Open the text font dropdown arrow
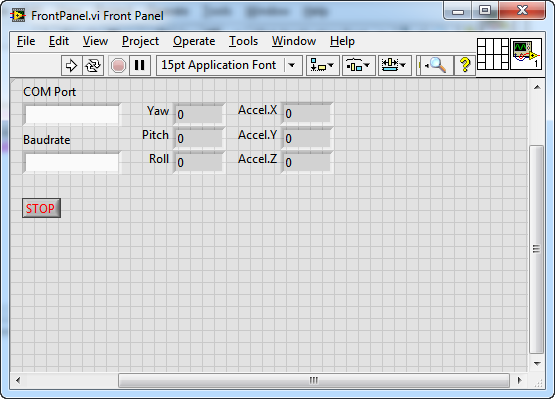 [x=292, y=65]
